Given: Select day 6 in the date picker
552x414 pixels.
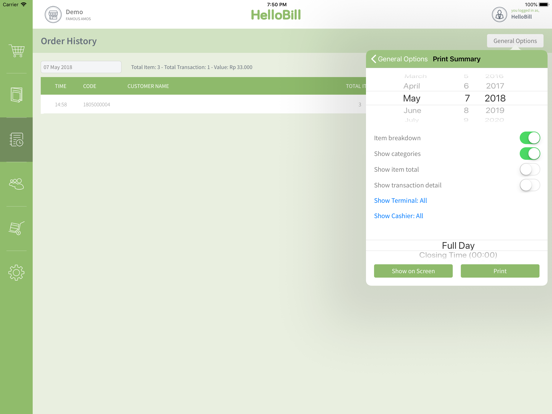Looking at the screenshot, I should 466,86.
